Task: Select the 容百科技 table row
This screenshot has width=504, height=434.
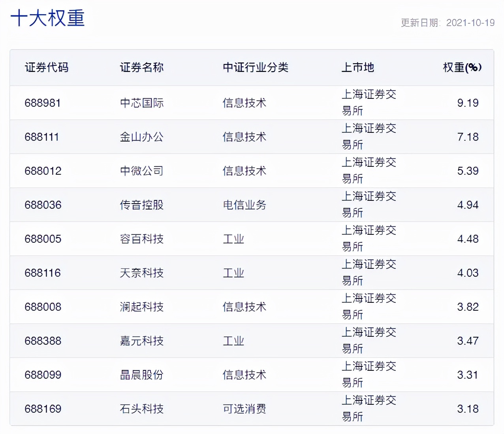Action: (142, 239)
